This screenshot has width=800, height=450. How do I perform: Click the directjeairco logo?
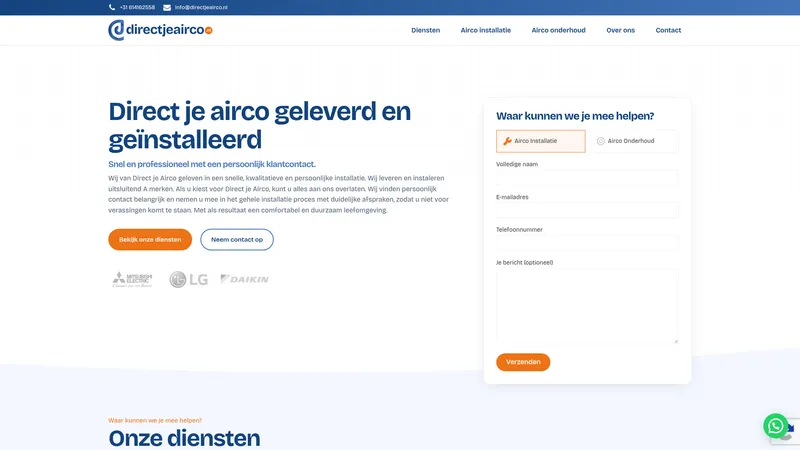point(160,30)
